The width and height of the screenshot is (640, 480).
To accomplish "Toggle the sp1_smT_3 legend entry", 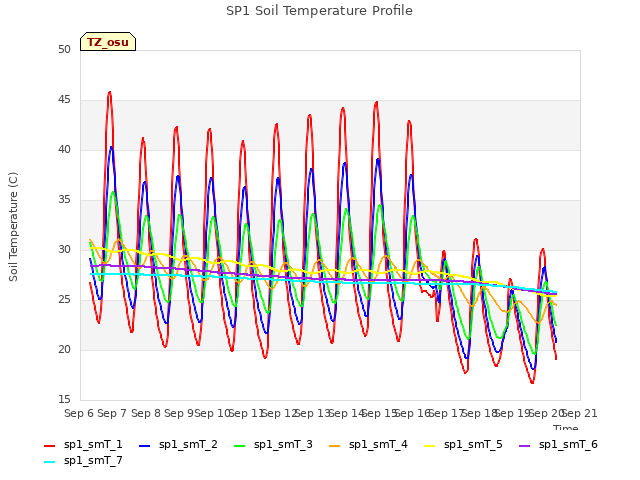I will [273, 445].
